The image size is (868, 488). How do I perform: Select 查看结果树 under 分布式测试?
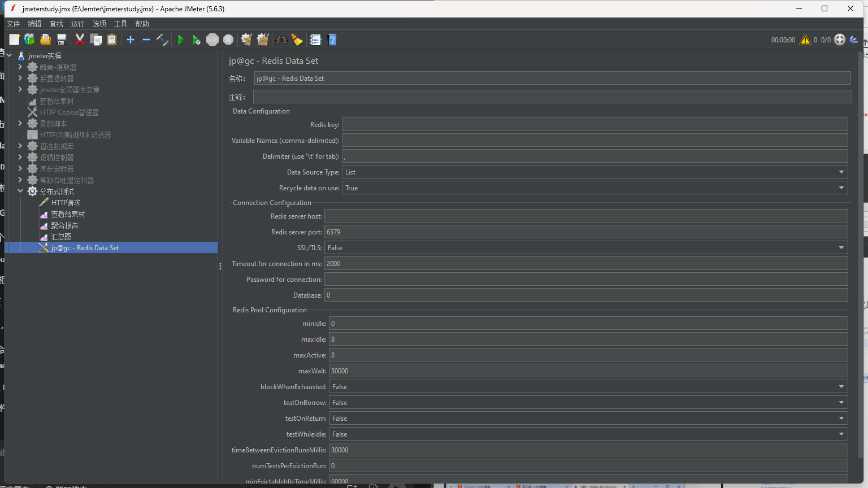68,214
